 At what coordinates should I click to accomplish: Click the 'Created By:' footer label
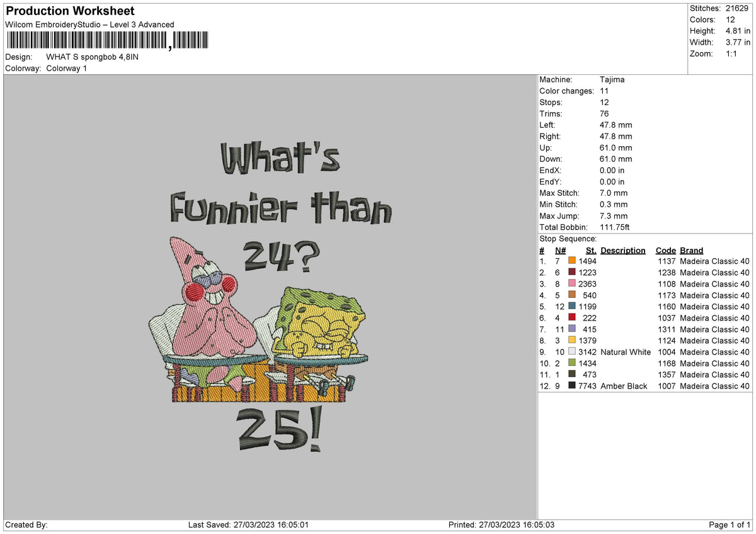[26, 525]
